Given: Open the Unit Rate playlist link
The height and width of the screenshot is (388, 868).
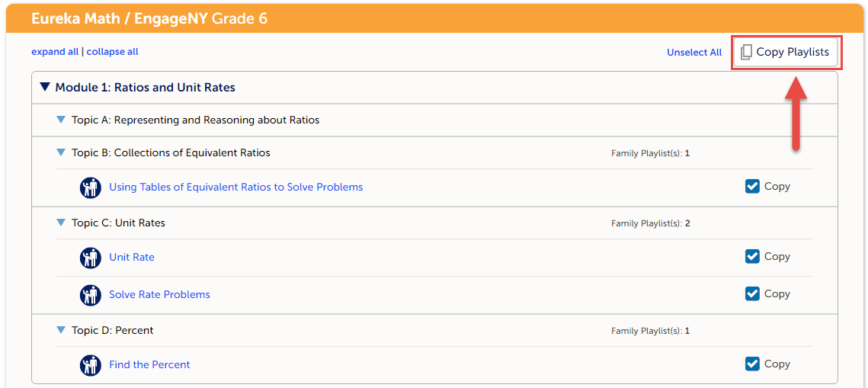Looking at the screenshot, I should pyautogui.click(x=132, y=258).
